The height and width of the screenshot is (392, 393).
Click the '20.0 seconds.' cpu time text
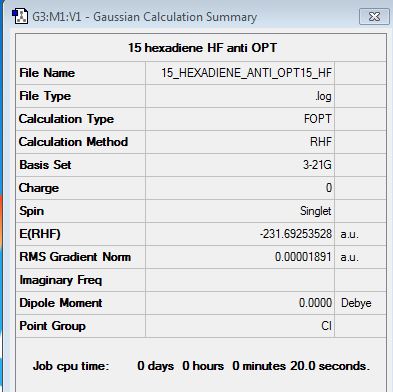tap(330, 366)
